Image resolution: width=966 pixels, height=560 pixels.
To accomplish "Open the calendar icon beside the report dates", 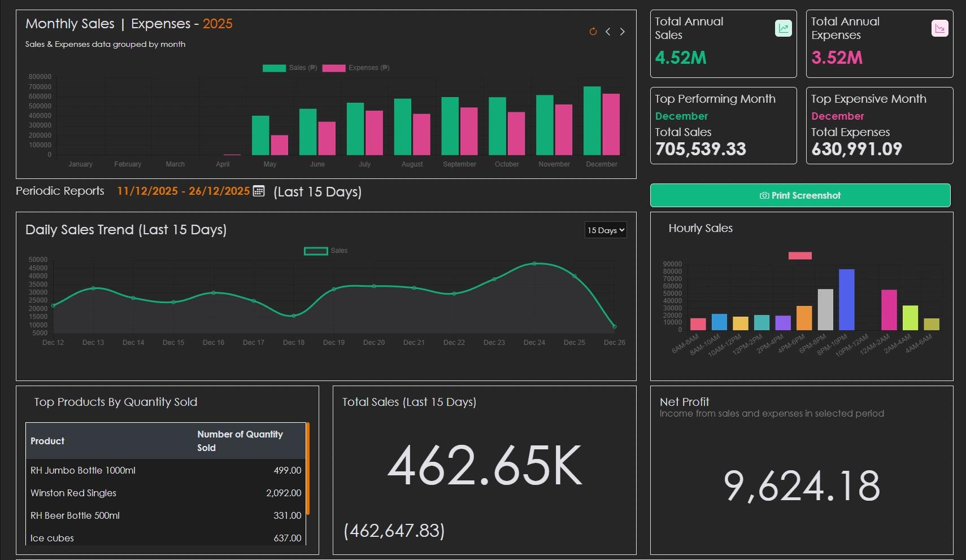I will [x=258, y=191].
